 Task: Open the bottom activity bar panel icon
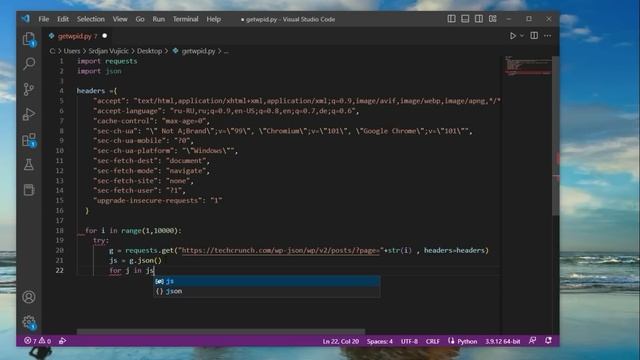[29, 190]
